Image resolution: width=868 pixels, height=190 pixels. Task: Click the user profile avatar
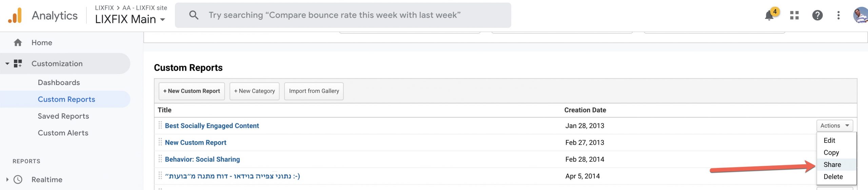(860, 15)
